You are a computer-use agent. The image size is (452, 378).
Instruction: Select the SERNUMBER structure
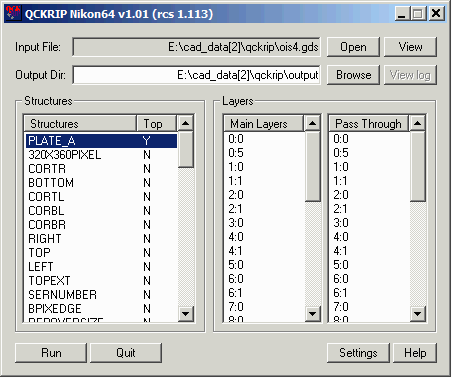coord(101,295)
